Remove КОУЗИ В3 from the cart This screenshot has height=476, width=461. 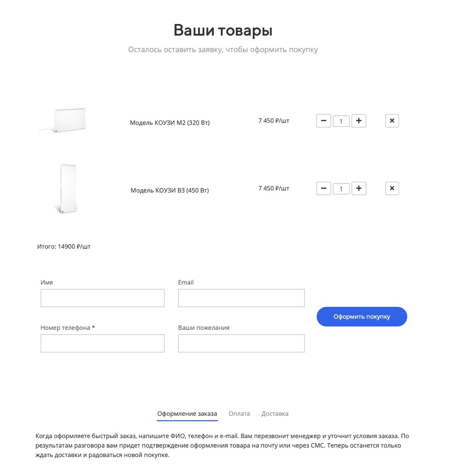pyautogui.click(x=392, y=189)
